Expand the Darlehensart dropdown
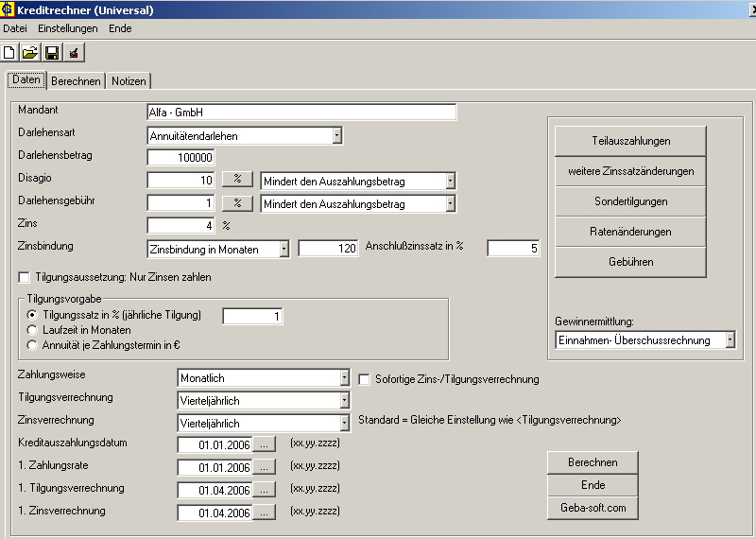This screenshot has width=756, height=539. [x=336, y=136]
